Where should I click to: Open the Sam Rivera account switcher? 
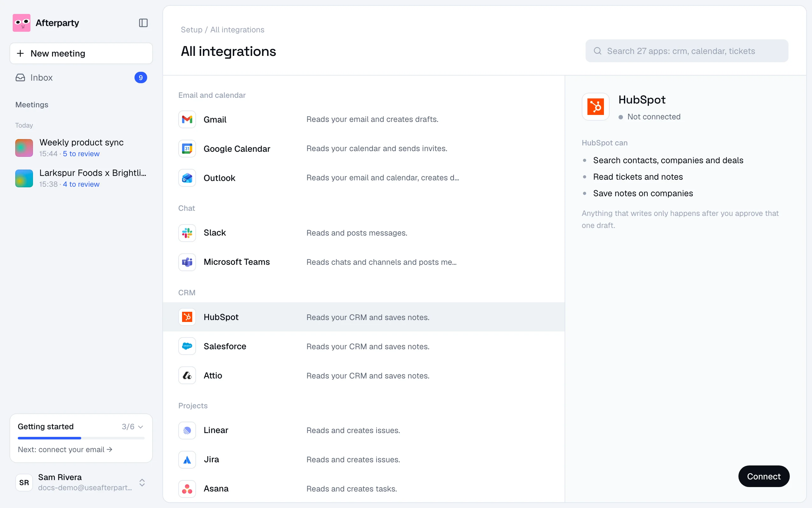[x=81, y=483]
